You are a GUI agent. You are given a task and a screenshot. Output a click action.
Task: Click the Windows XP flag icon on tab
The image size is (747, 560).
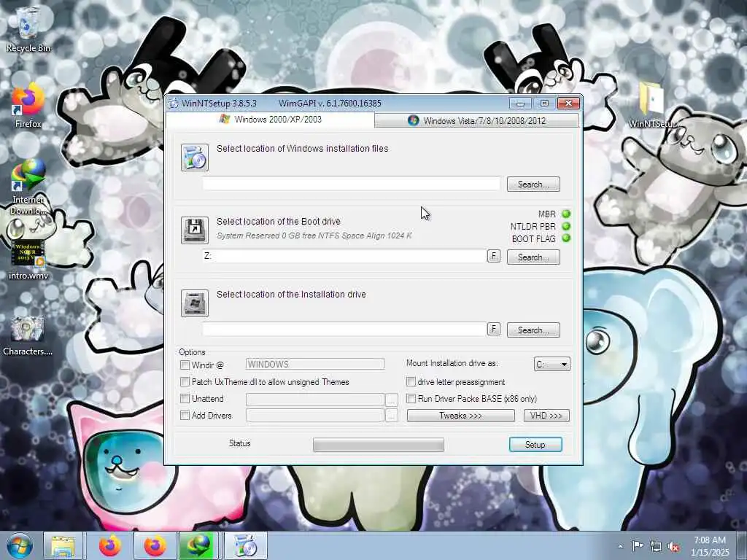click(x=225, y=119)
